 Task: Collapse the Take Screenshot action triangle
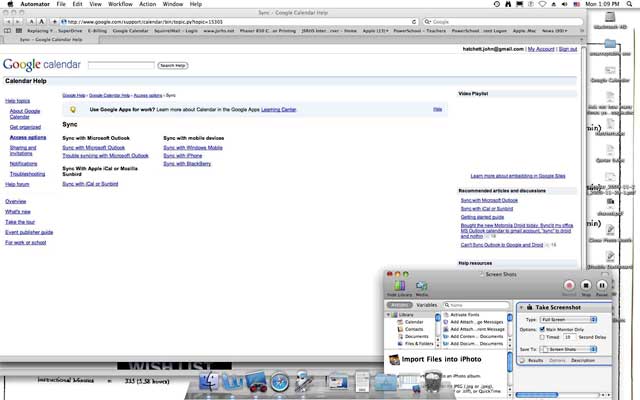click(521, 305)
